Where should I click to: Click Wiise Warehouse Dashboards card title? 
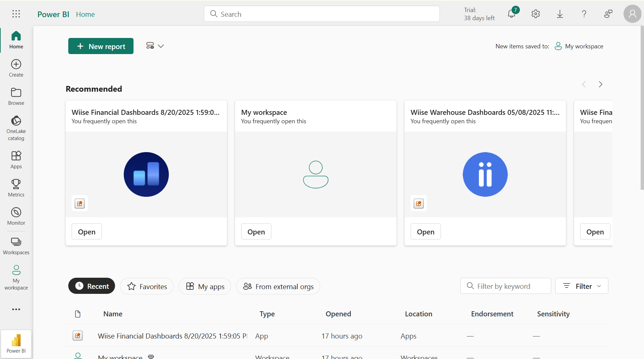485,112
